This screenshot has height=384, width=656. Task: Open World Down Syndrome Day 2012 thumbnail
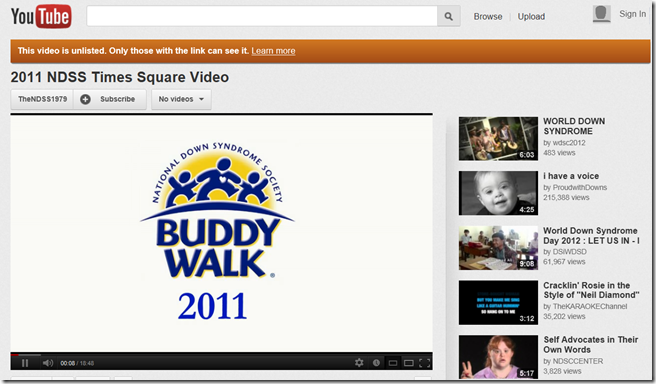coord(498,248)
